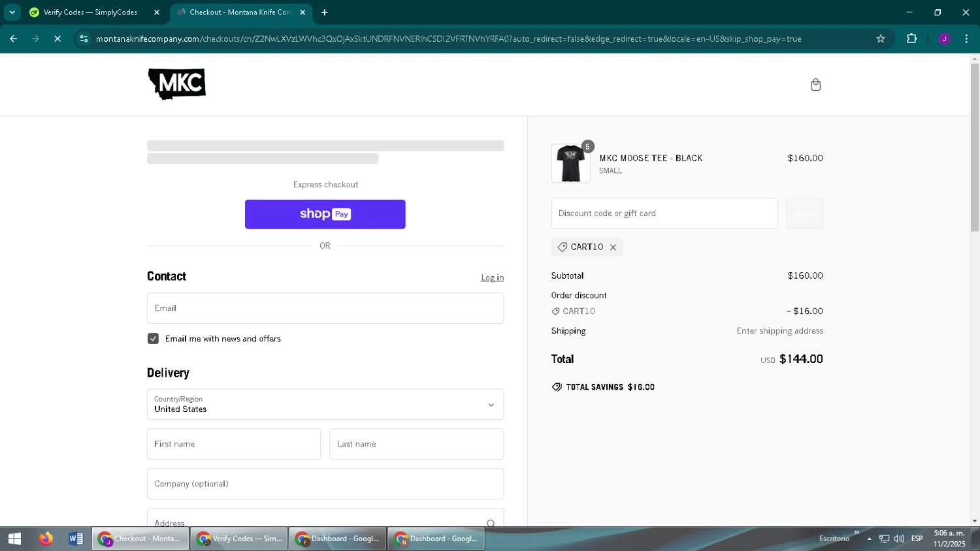Close the Verify Codes SimplyCodes tab

click(x=157, y=12)
